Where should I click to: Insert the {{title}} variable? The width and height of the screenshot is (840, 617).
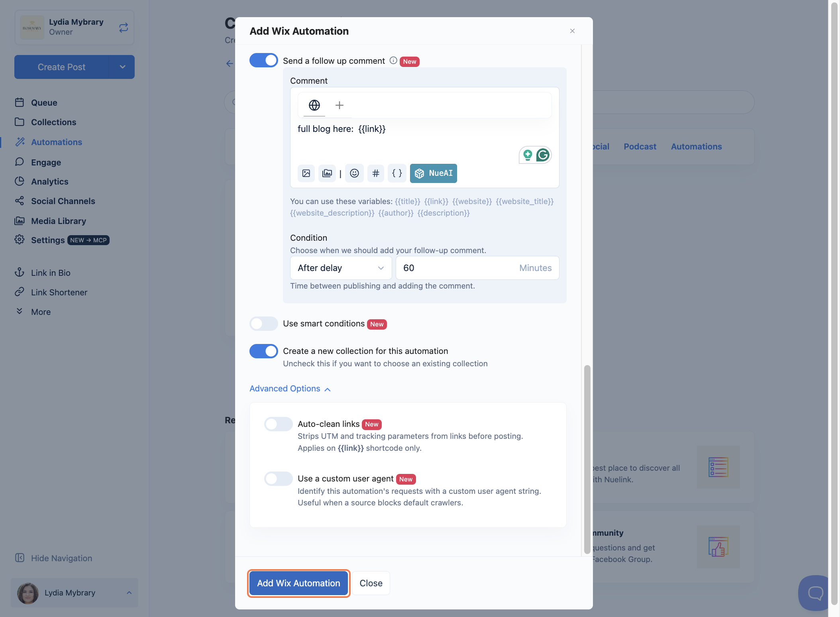(x=407, y=201)
